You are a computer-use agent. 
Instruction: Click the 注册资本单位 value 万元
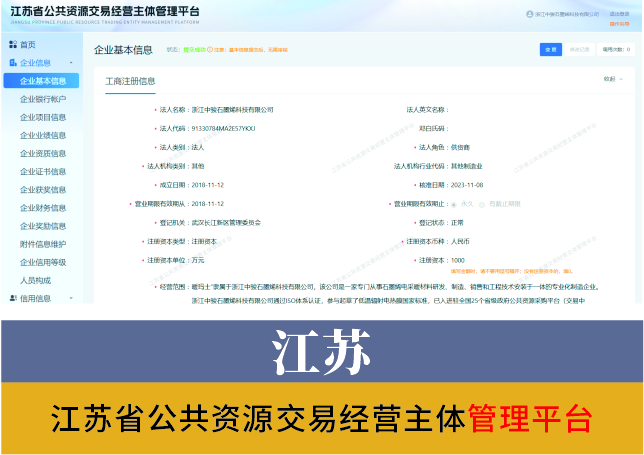(x=198, y=260)
